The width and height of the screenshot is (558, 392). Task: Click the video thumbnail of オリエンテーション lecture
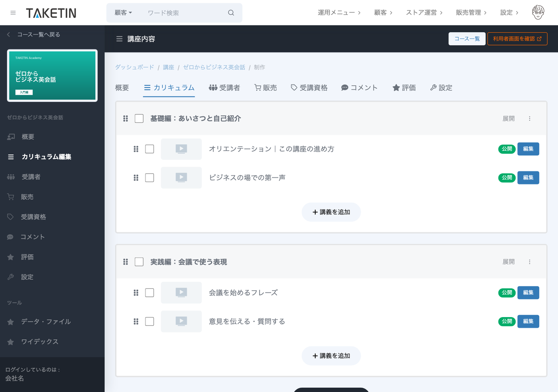pyautogui.click(x=181, y=149)
